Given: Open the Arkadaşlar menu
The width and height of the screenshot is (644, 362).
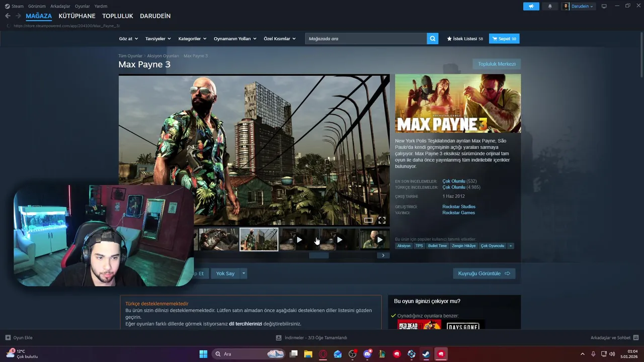Looking at the screenshot, I should click(x=60, y=6).
